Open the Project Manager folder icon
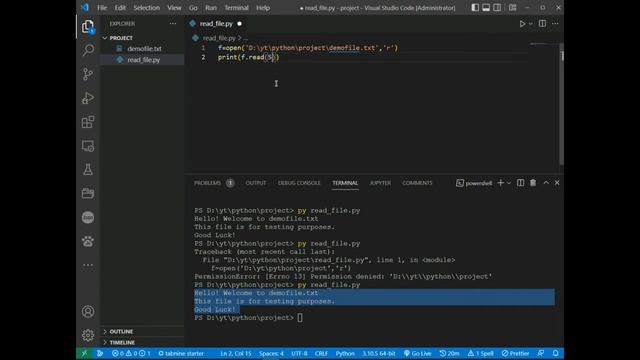This screenshot has height=360, width=640. click(x=88, y=193)
